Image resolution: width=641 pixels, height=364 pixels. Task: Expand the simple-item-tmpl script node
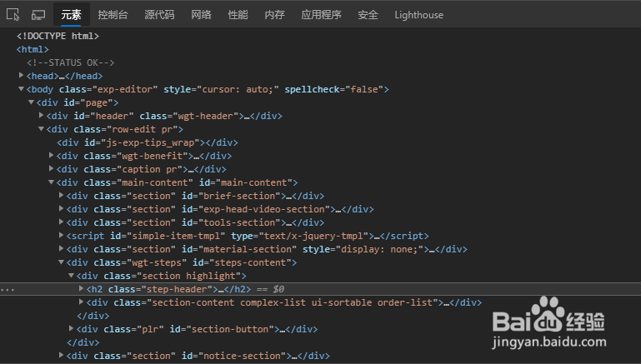tap(62, 236)
